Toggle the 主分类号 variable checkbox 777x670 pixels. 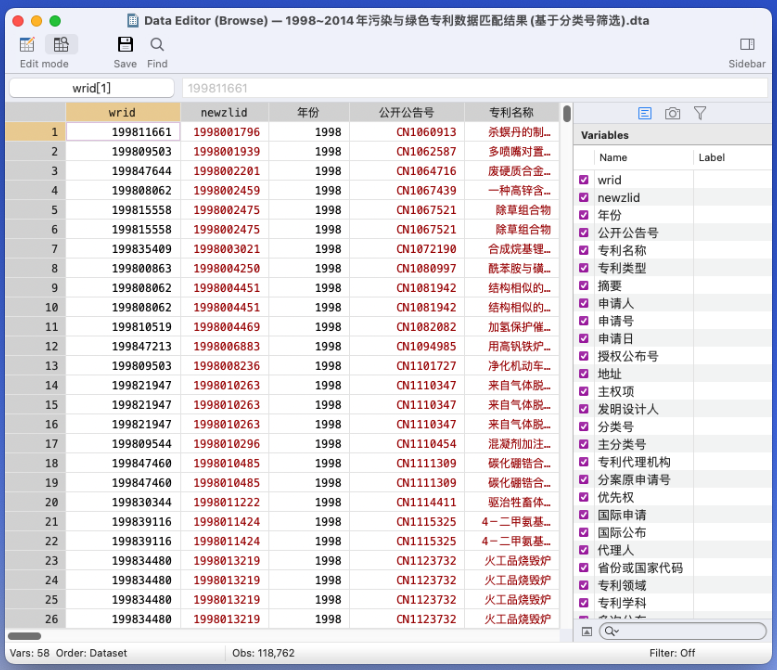(584, 444)
